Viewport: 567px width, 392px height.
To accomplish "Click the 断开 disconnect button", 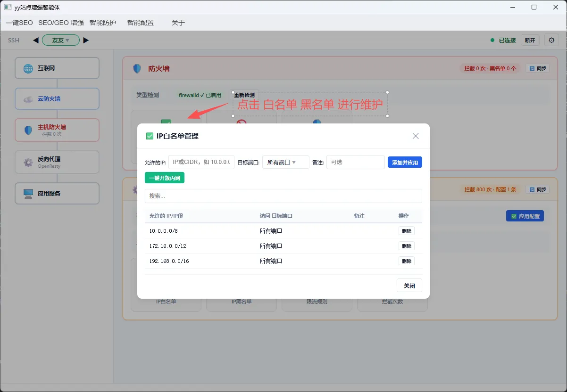I will click(530, 40).
